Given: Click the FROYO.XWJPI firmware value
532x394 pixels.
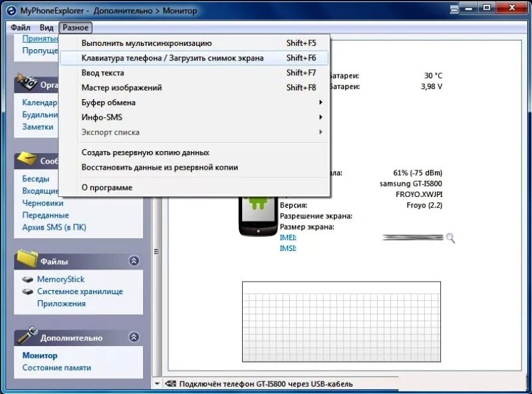Looking at the screenshot, I should coord(419,194).
